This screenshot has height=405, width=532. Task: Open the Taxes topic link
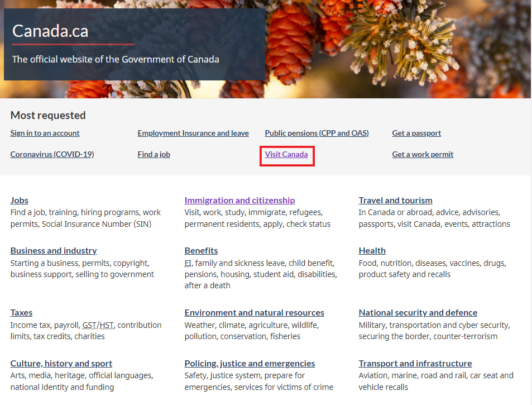point(21,312)
